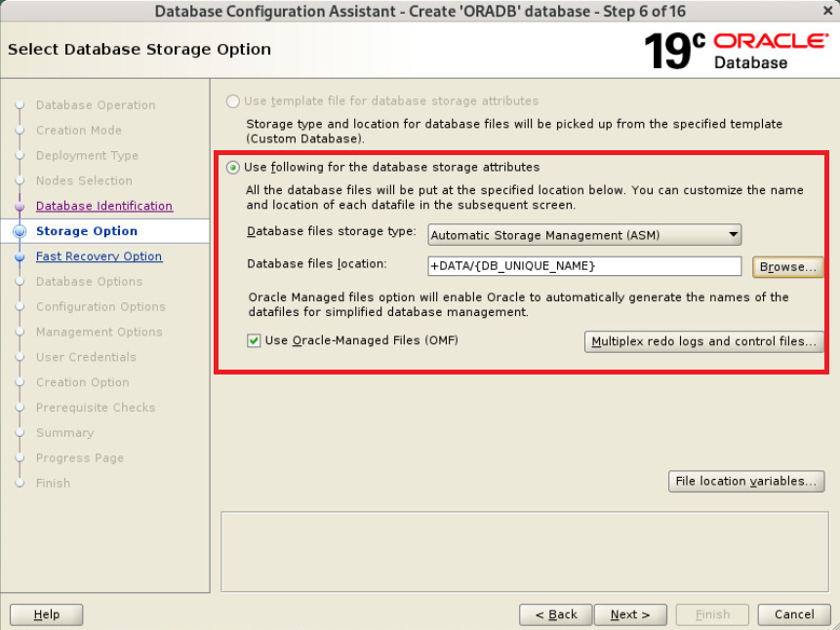Image resolution: width=840 pixels, height=630 pixels.
Task: Open File location variables dialog
Action: [746, 481]
